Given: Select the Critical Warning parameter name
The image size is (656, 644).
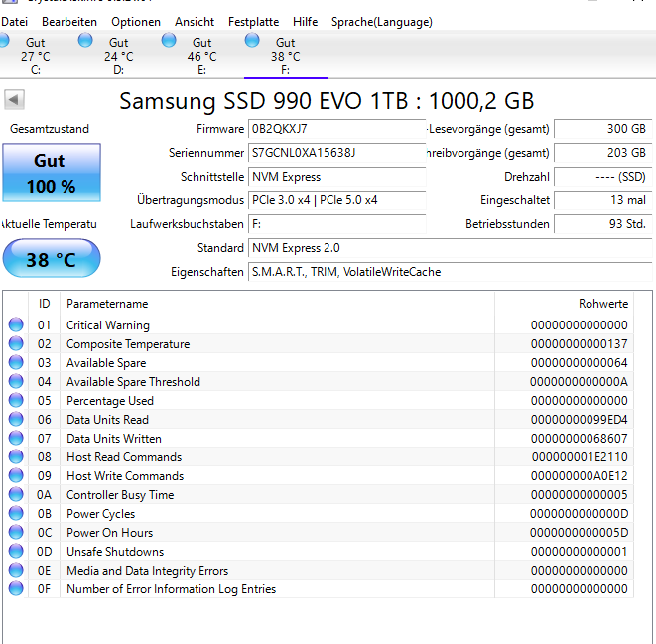Looking at the screenshot, I should (x=108, y=325).
